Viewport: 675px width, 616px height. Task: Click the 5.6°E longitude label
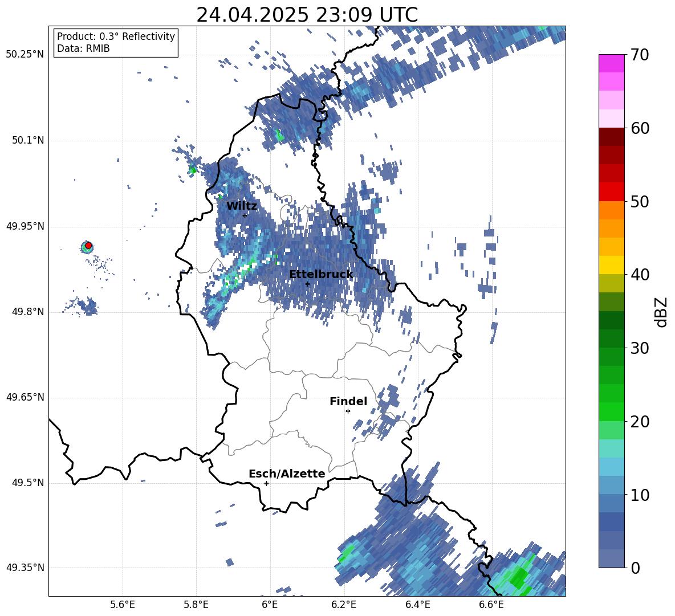click(x=123, y=605)
